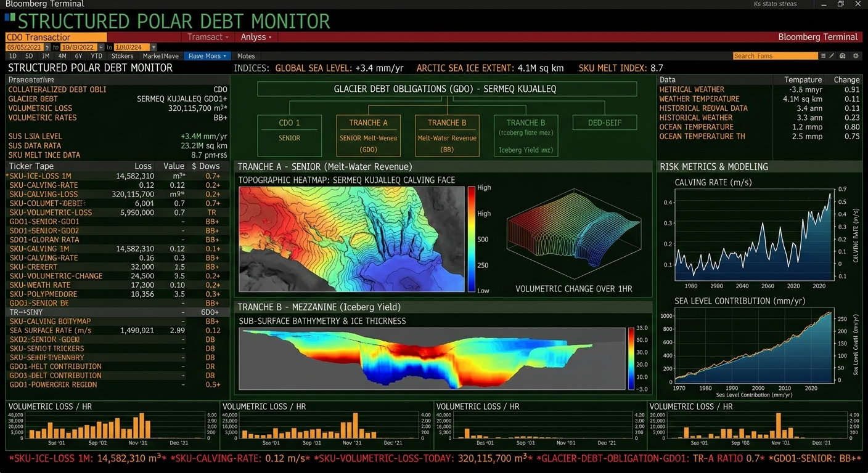Select the Tranche A Senior Melt (GDO) box
868x473 pixels.
pyautogui.click(x=368, y=135)
